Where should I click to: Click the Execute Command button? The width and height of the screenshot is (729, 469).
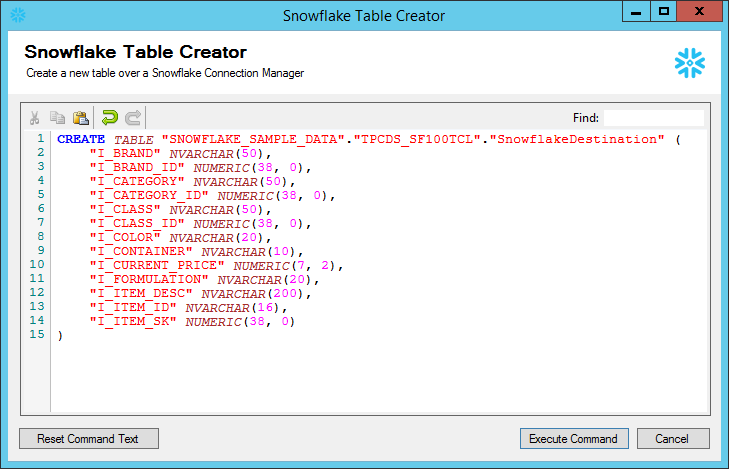coord(574,439)
